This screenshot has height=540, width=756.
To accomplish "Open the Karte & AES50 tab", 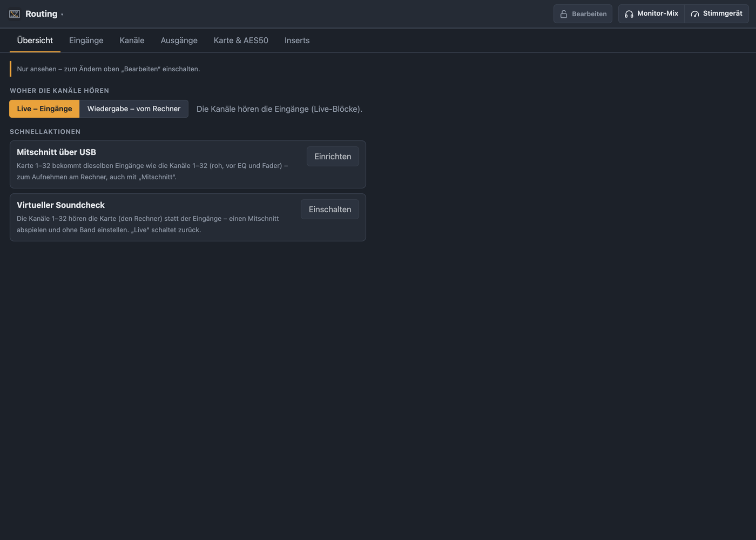I will [241, 40].
